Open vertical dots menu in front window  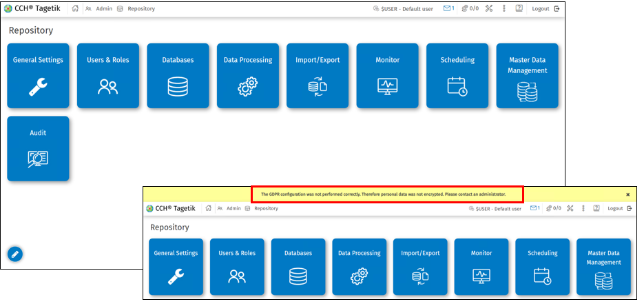583,208
